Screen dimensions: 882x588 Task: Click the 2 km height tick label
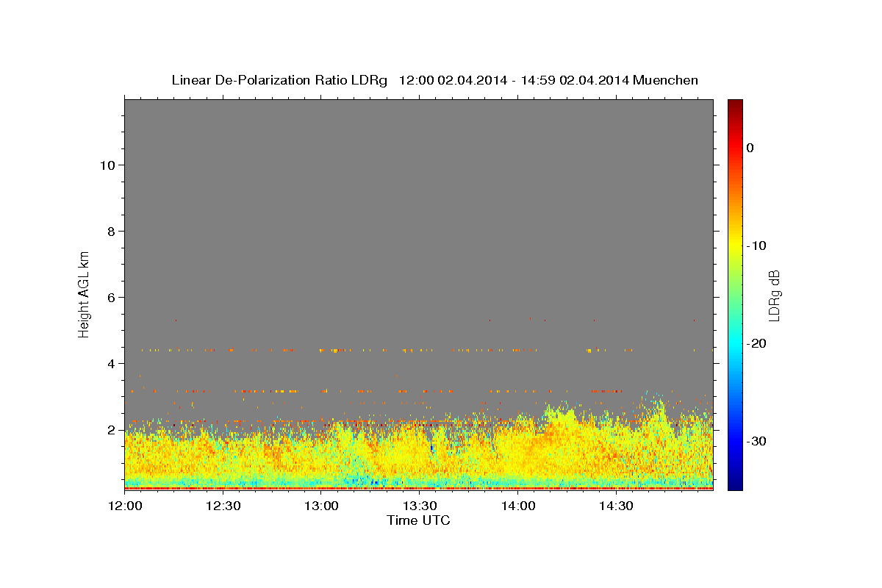click(110, 429)
